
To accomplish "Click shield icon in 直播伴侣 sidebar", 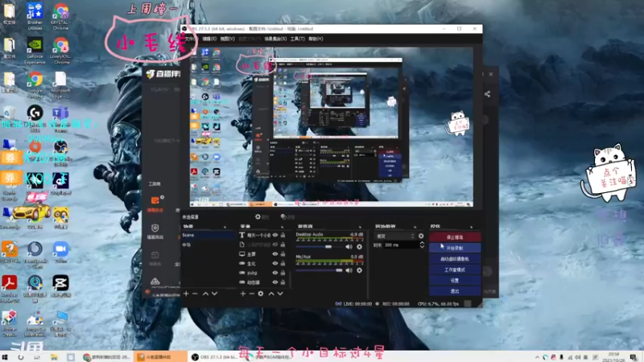I will [x=155, y=228].
